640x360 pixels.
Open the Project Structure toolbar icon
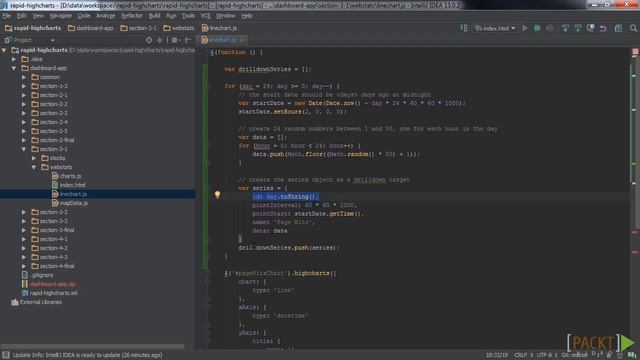click(x=619, y=28)
